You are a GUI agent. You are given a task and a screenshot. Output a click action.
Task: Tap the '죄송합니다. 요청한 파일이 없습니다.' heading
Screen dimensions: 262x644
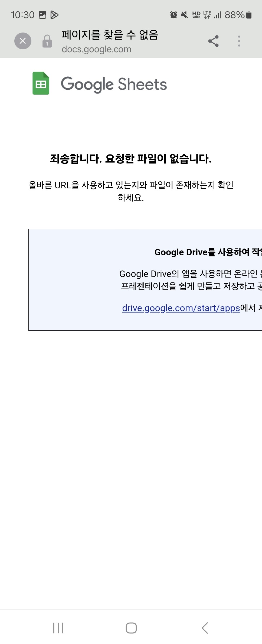click(131, 159)
